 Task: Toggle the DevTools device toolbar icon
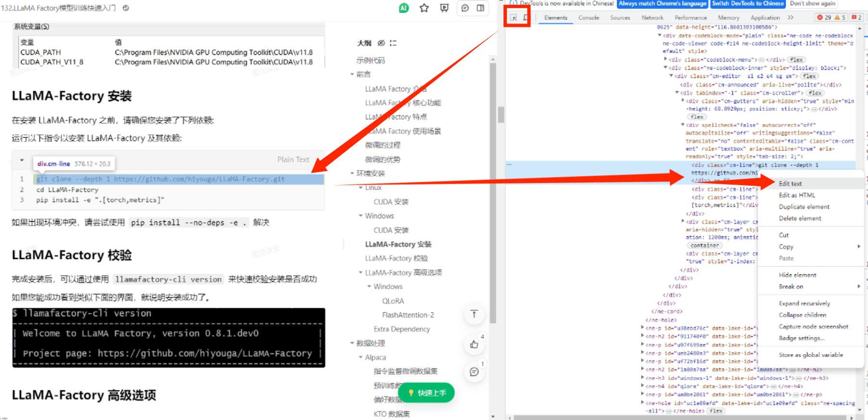tap(526, 17)
